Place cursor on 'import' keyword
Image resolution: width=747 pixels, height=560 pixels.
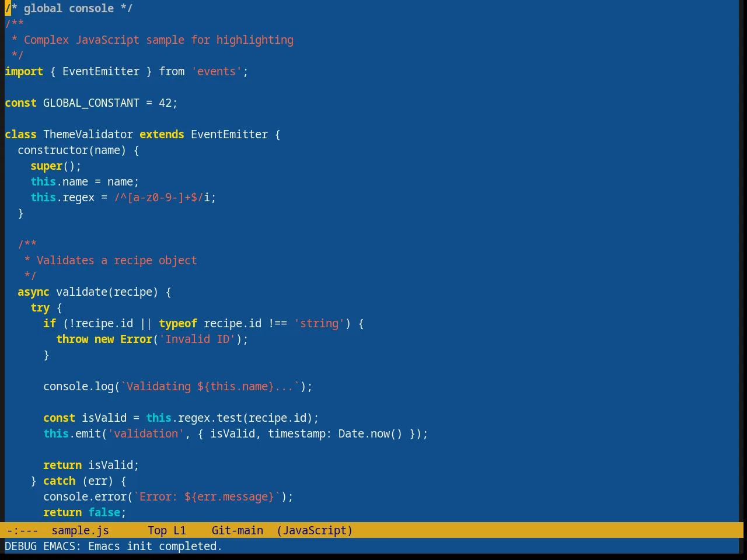coord(24,71)
